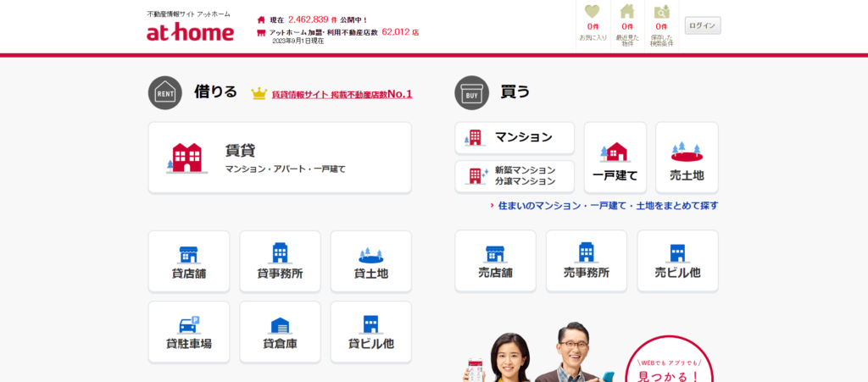Click the BUY circle icon
868x382 pixels.
point(471,93)
